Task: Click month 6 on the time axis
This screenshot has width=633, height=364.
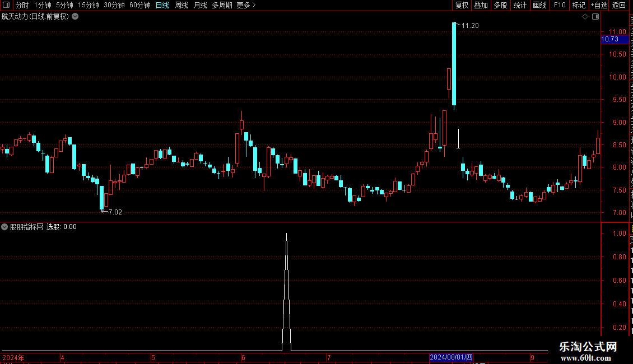Action: point(243,357)
